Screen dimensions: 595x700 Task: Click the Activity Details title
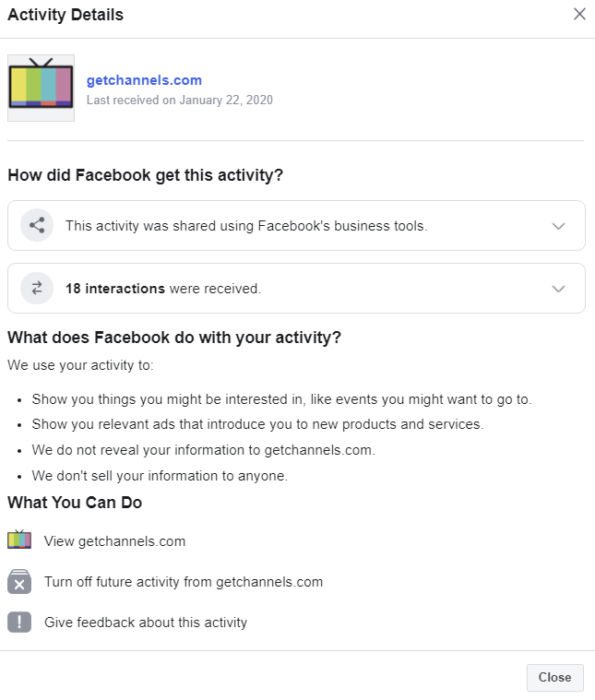coord(65,15)
